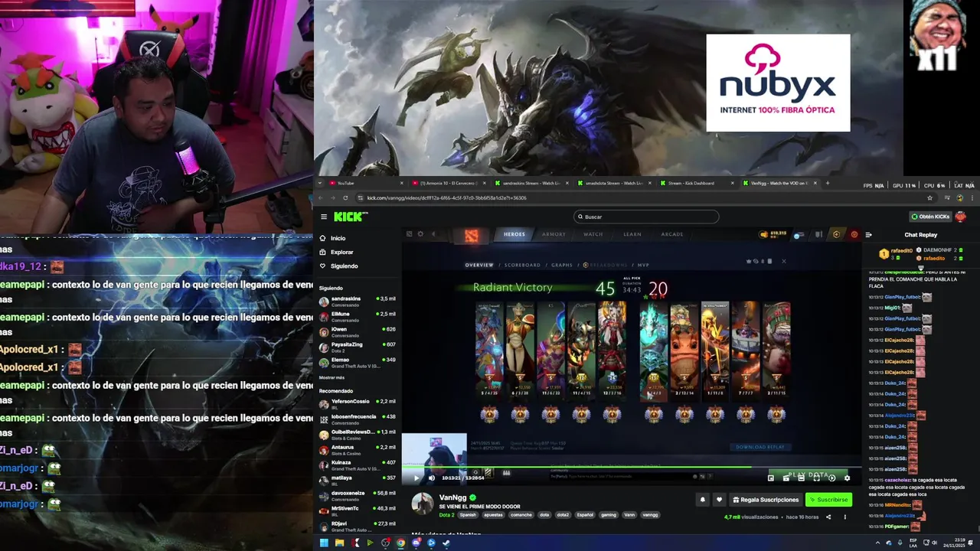Show hidden system tray icons
Viewport: 980px width, 551px height.
coord(877,543)
